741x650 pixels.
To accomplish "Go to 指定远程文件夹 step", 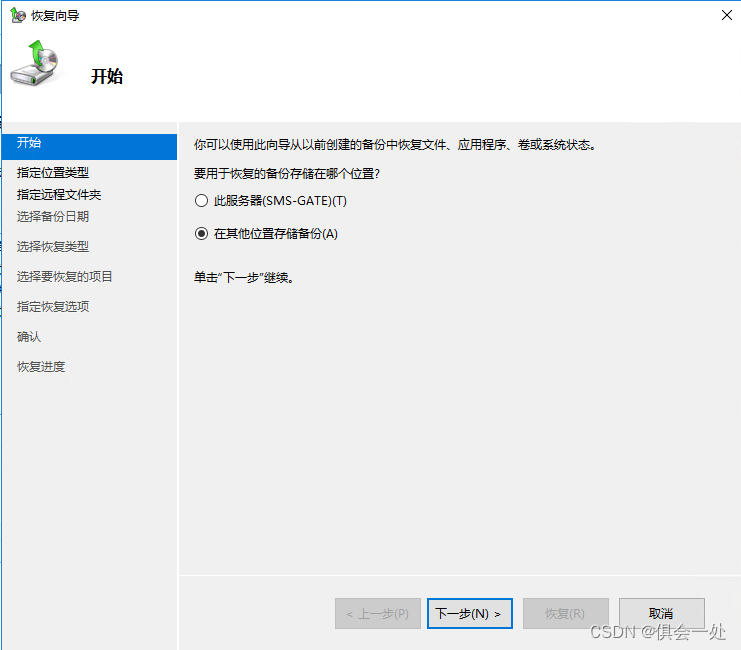I will coord(59,195).
